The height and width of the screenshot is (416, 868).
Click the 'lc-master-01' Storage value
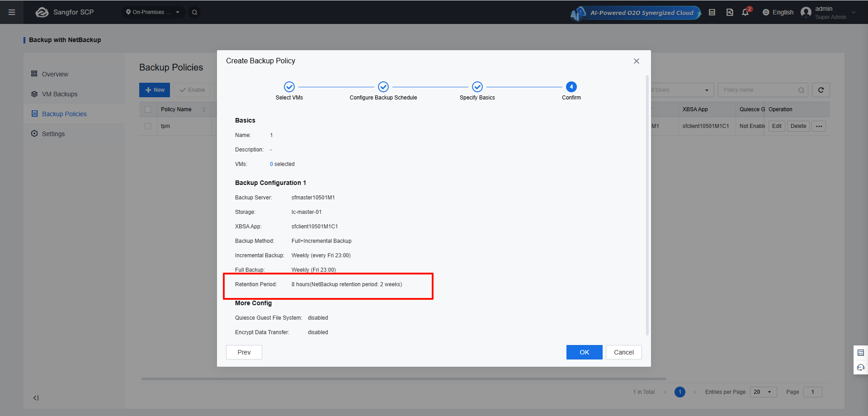[x=307, y=212]
